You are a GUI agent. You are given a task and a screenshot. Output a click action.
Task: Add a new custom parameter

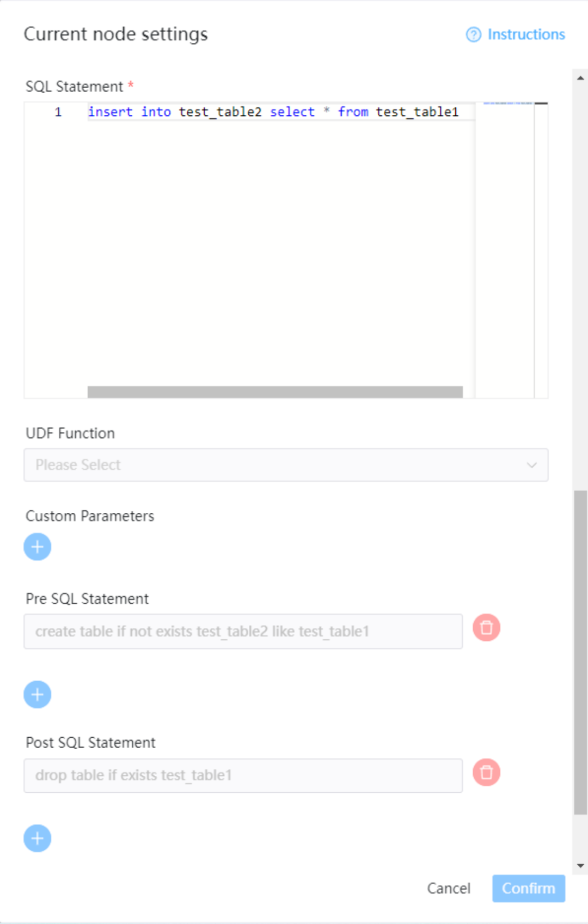[38, 547]
